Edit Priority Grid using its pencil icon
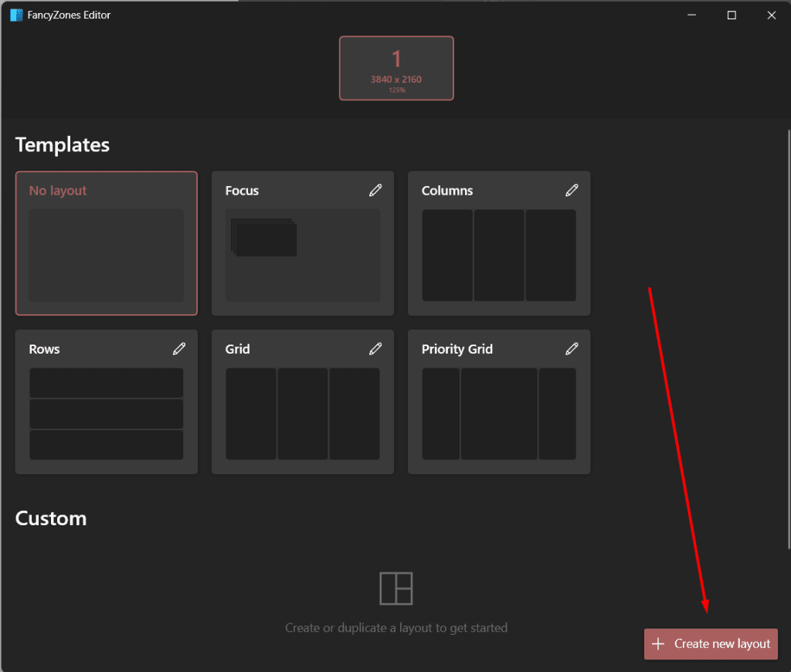The height and width of the screenshot is (672, 791). [572, 348]
